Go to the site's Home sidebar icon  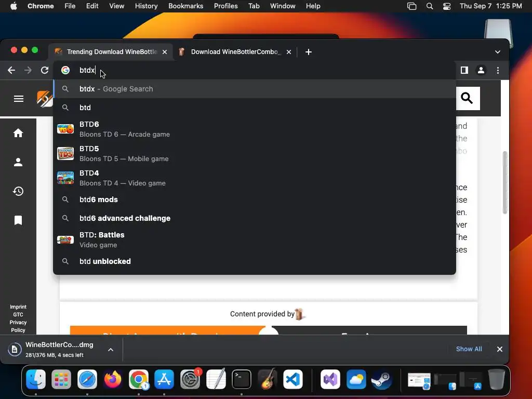[18, 133]
